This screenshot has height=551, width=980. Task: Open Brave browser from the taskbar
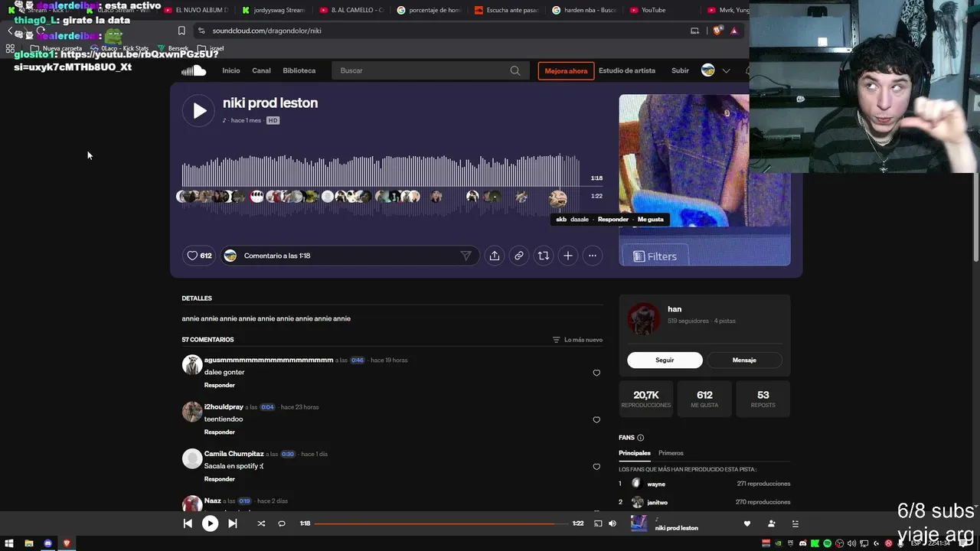click(x=67, y=543)
